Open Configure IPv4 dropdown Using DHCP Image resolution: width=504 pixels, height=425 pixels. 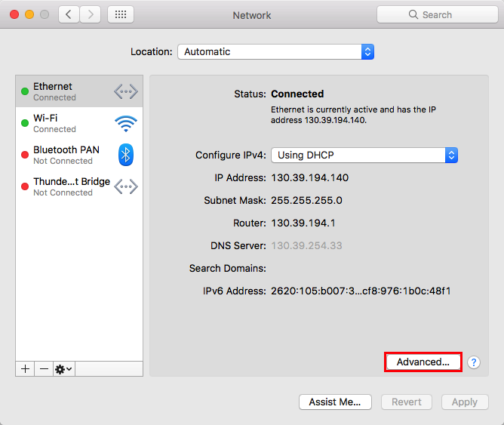(x=364, y=156)
